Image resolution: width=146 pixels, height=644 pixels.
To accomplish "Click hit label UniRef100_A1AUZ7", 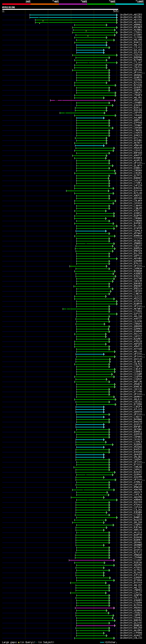I will [x=131, y=635].
